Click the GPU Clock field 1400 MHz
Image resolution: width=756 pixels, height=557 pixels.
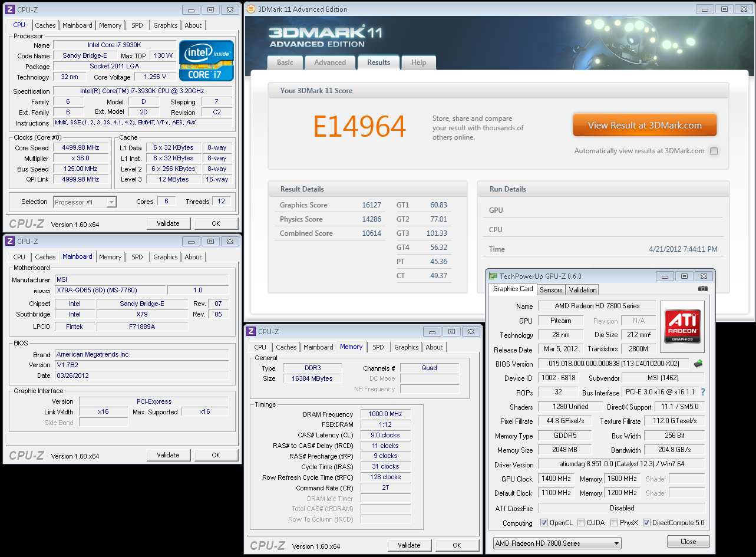[x=555, y=479]
